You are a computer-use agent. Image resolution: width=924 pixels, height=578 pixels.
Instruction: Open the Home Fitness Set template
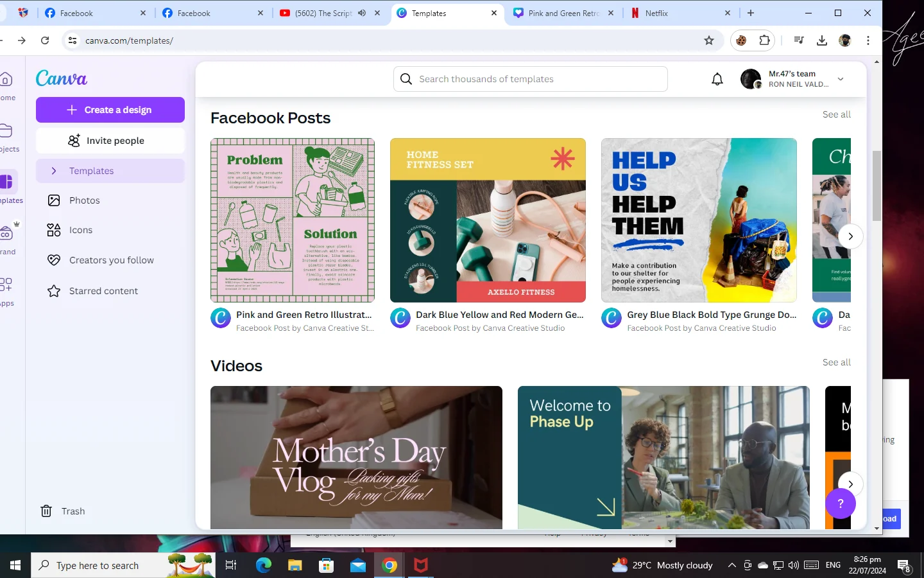(x=488, y=220)
